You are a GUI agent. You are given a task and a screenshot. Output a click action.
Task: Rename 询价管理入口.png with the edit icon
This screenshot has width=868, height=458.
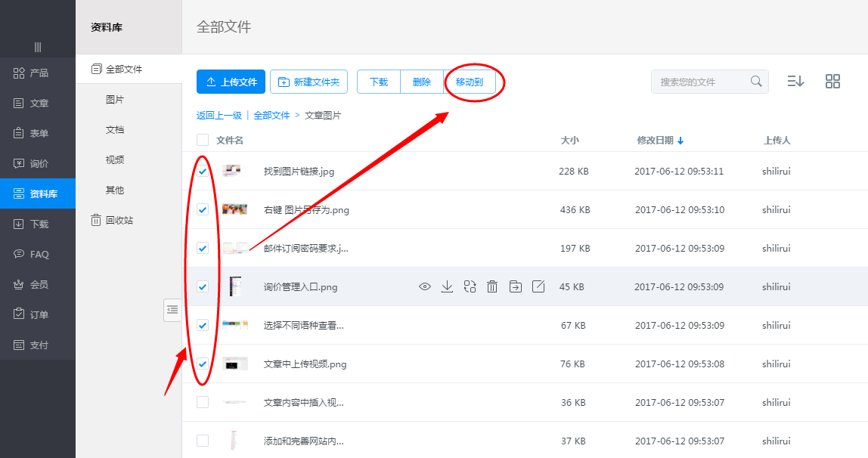[x=538, y=286]
